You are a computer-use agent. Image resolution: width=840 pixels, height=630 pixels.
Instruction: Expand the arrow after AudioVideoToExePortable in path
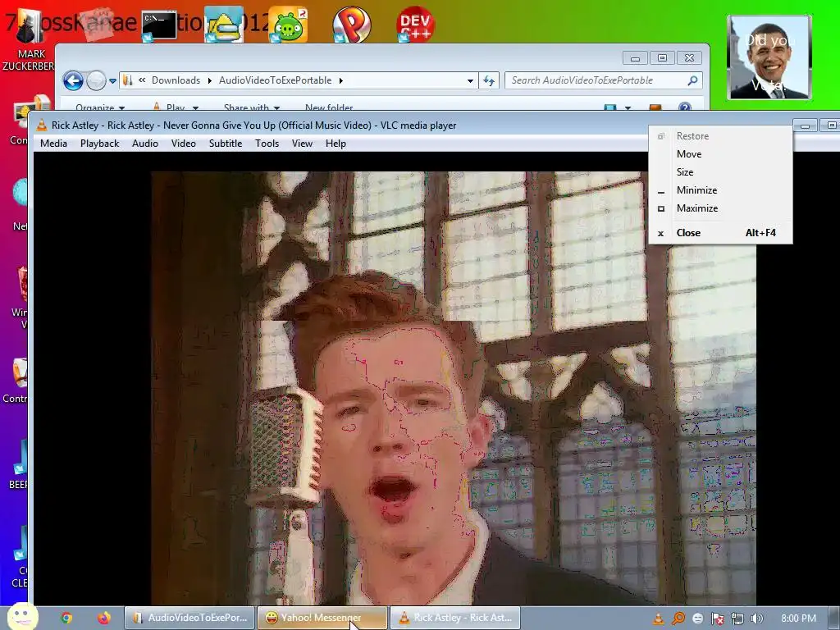340,81
